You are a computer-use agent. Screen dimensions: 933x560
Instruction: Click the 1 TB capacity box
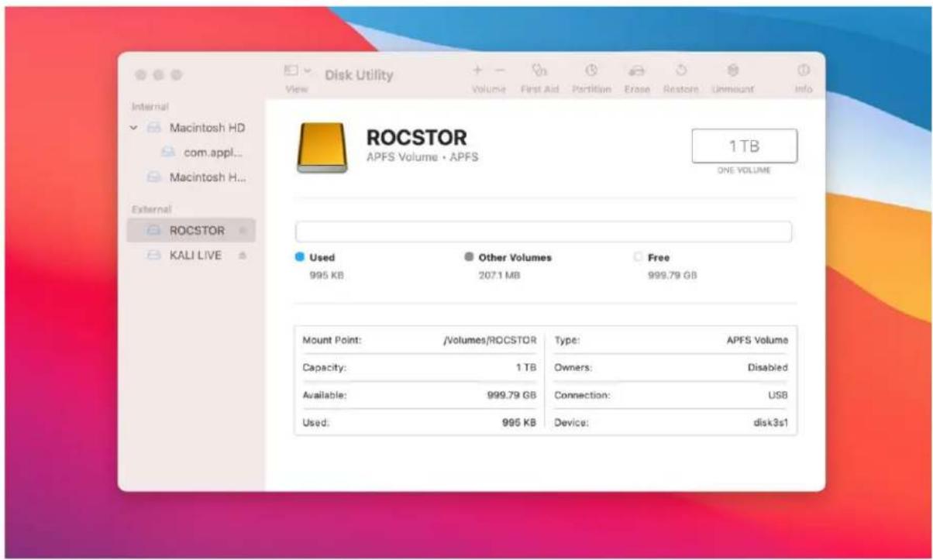tap(744, 146)
